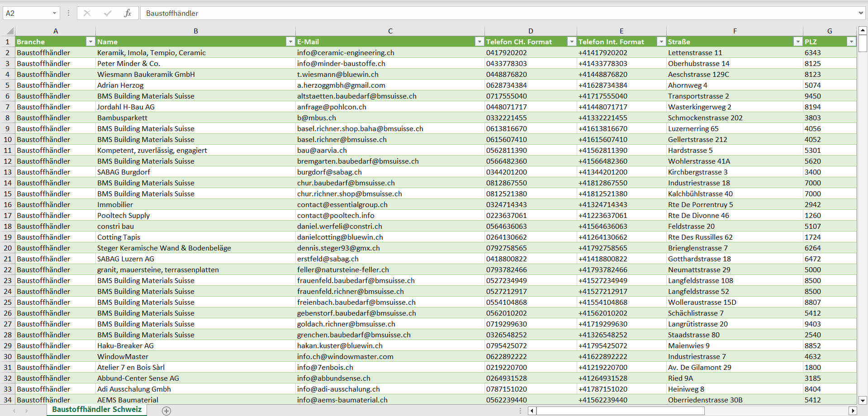Image resolution: width=868 pixels, height=416 pixels.
Task: Open the PLZ column filter dropdown
Action: coord(851,42)
